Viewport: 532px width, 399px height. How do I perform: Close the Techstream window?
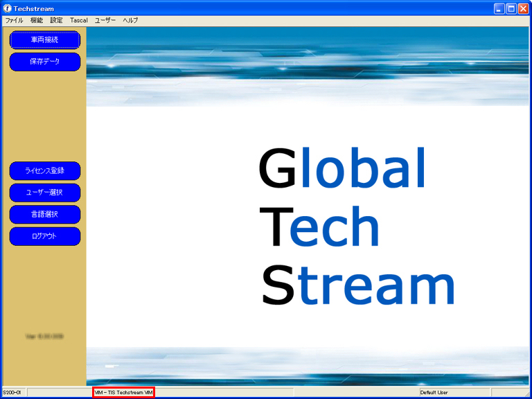click(x=523, y=9)
